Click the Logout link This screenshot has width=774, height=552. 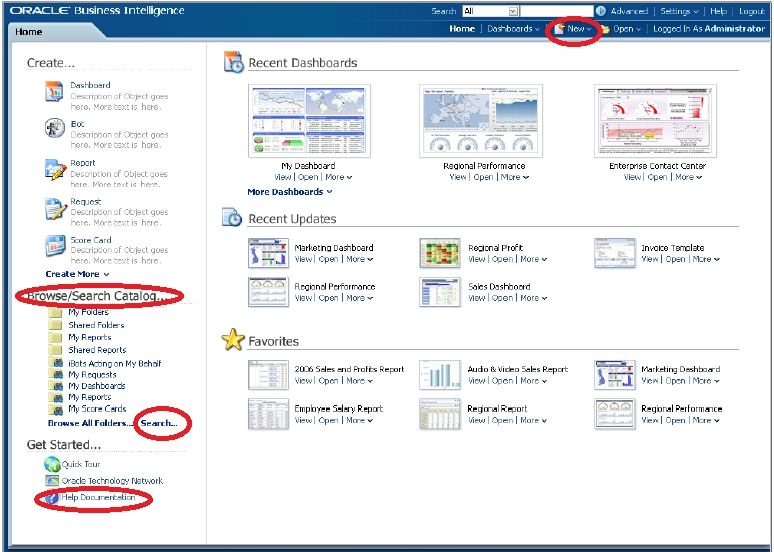click(751, 11)
